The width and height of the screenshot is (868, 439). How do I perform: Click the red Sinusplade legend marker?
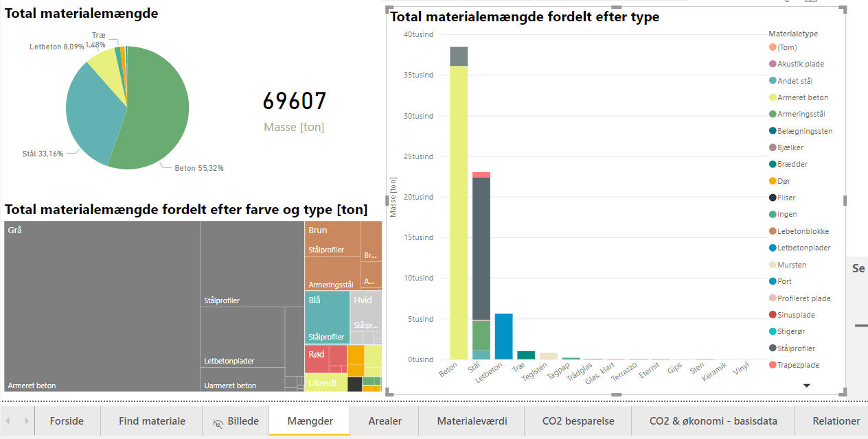pos(771,314)
